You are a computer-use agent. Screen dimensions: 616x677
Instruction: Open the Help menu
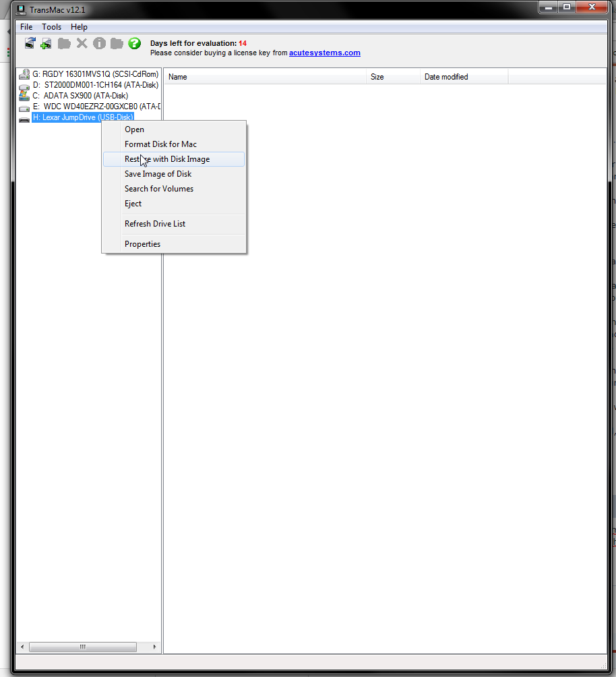[79, 27]
